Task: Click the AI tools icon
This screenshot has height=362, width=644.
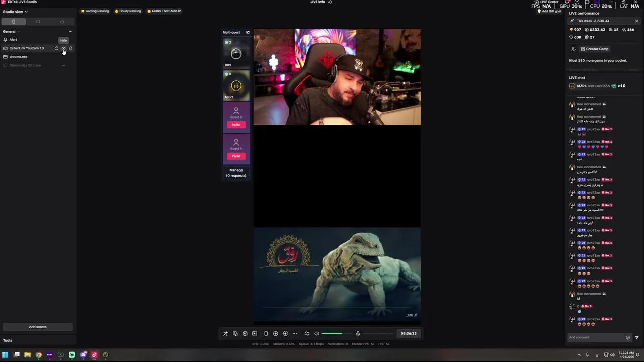Action: point(245,334)
